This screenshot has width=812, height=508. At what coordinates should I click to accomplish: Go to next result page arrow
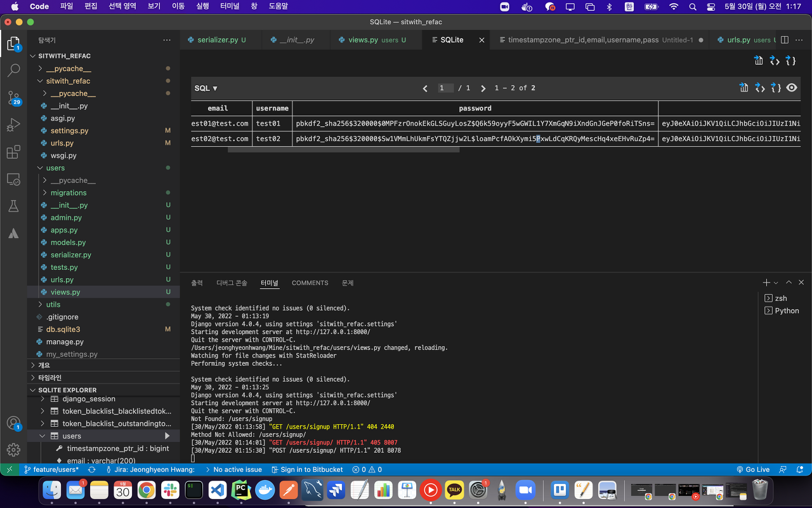pyautogui.click(x=483, y=88)
